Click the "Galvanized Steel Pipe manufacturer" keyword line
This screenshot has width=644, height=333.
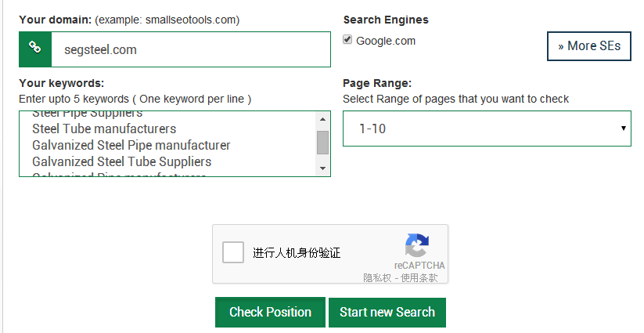click(x=131, y=145)
